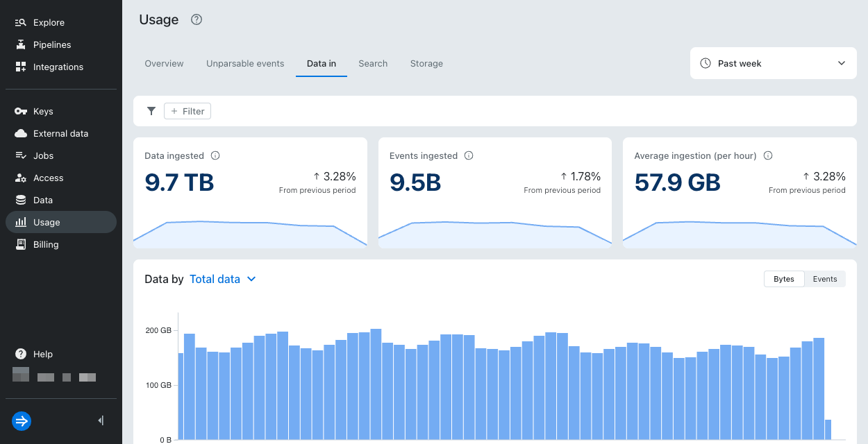The width and height of the screenshot is (868, 444).
Task: Click the blurred user account name
Action: click(54, 377)
